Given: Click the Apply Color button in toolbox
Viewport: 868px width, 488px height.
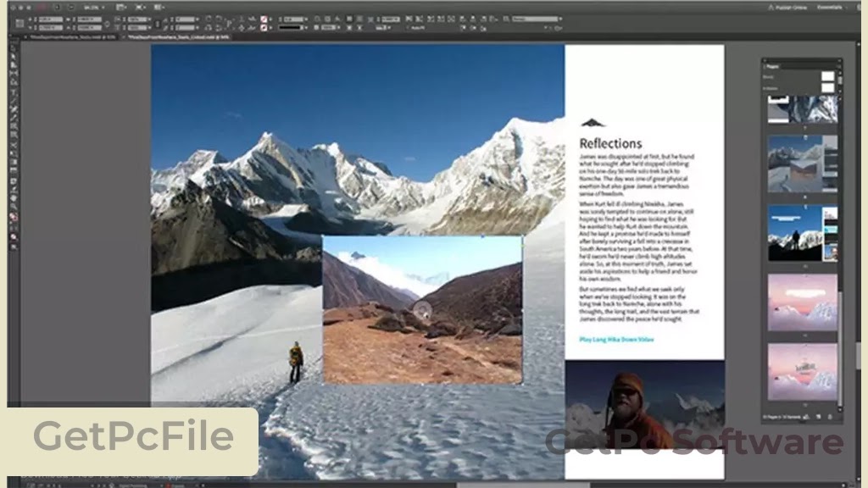Looking at the screenshot, I should (14, 237).
